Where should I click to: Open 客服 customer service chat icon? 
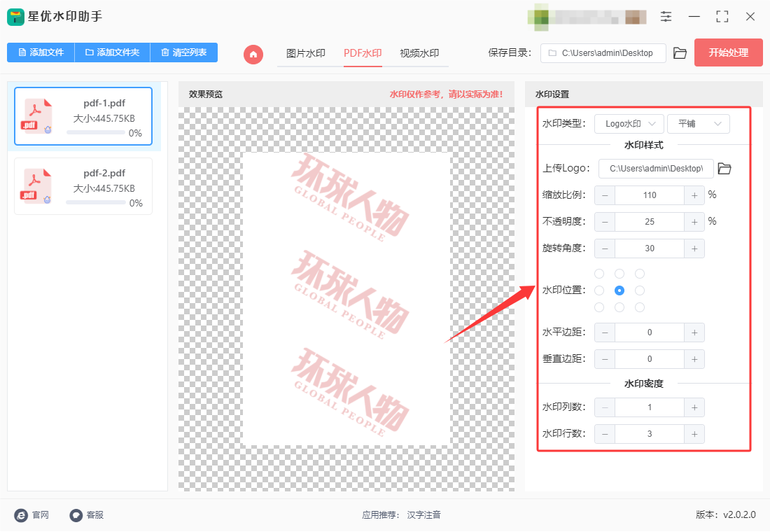(76, 515)
